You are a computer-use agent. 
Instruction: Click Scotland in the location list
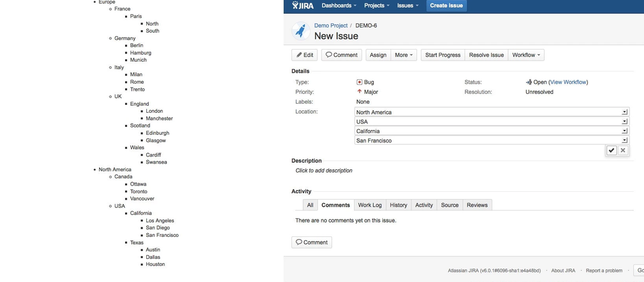[x=140, y=126]
